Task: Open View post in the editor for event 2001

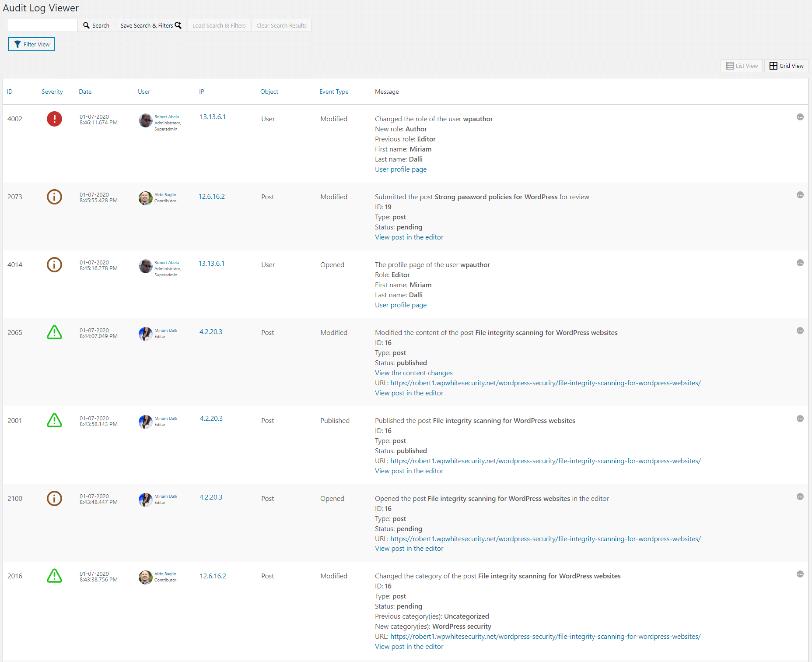Action: (409, 471)
